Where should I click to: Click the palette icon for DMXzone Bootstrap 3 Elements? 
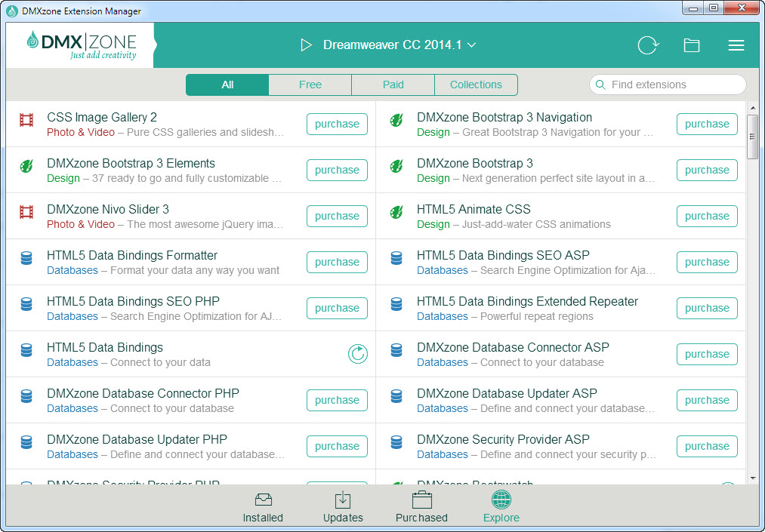pyautogui.click(x=26, y=166)
